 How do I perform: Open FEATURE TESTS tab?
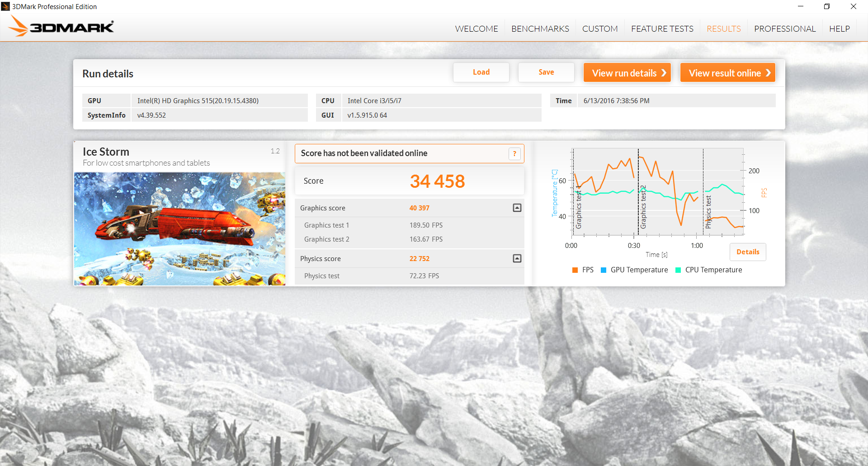(662, 29)
